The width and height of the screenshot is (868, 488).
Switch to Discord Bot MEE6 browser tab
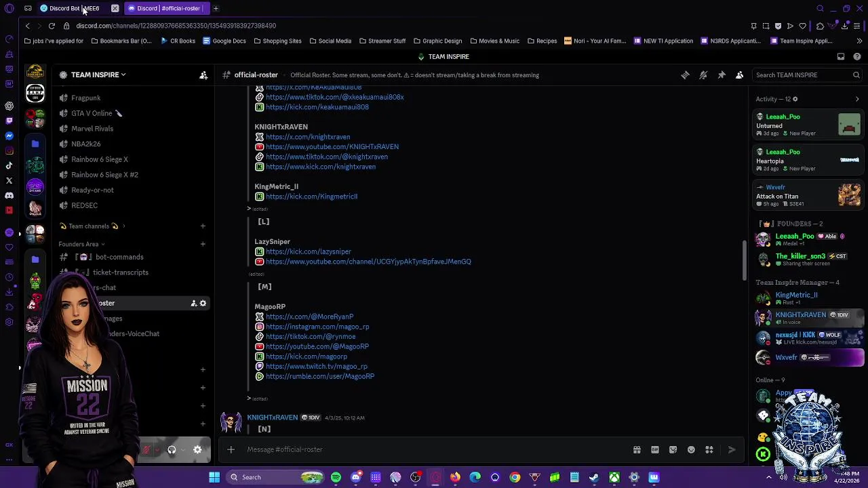76,8
